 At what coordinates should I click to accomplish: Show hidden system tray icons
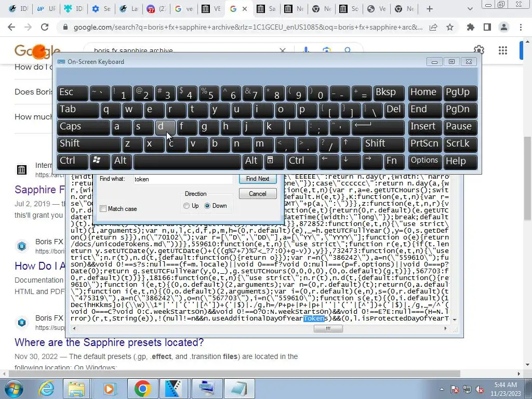(x=442, y=390)
